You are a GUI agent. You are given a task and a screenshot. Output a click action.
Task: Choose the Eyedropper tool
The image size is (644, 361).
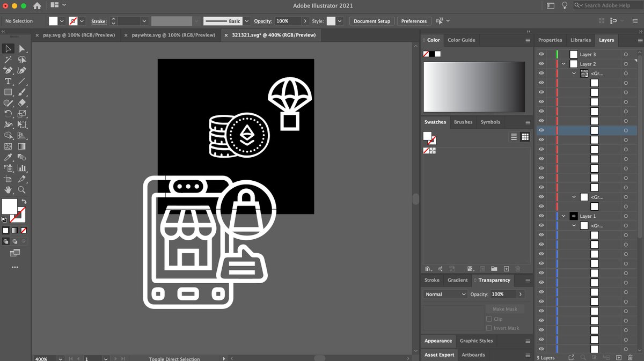(8, 157)
